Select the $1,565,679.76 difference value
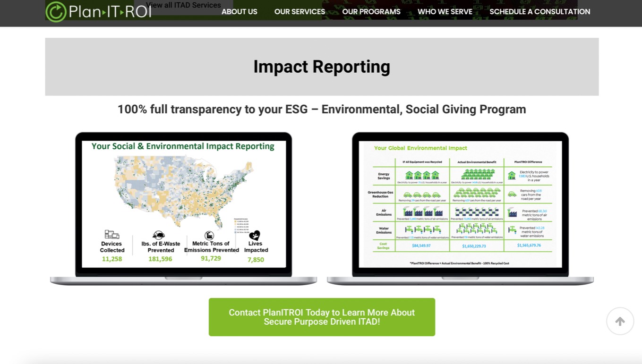 point(529,245)
